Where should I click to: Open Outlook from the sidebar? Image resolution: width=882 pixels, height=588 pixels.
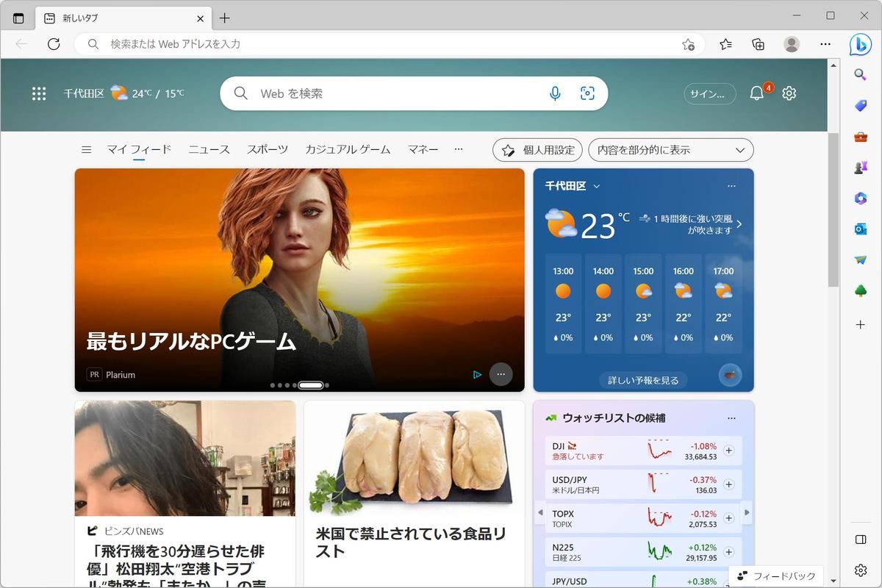coord(861,229)
